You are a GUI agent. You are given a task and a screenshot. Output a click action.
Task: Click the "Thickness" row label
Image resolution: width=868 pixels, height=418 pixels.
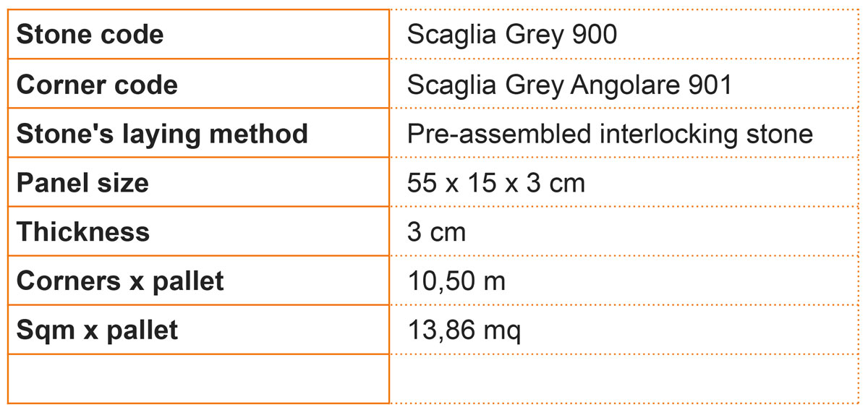(83, 232)
